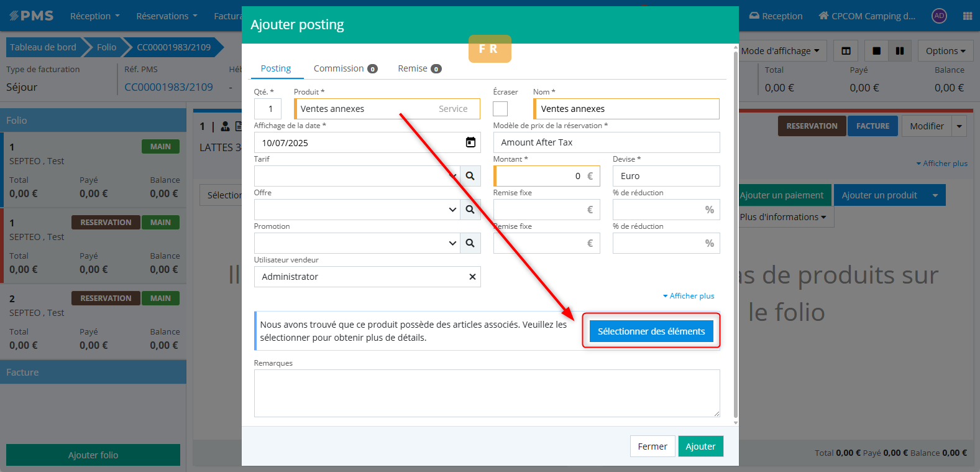Open the calendar picker for Affichage de la date
980x472 pixels.
(x=470, y=142)
